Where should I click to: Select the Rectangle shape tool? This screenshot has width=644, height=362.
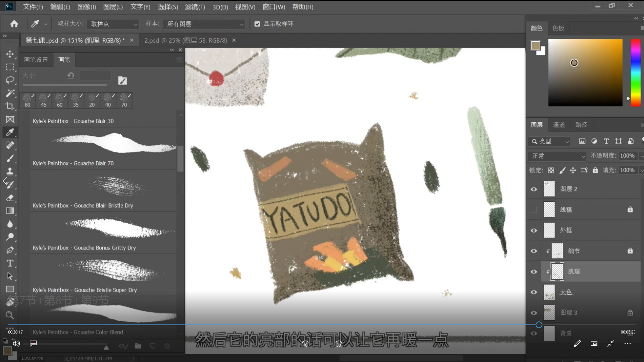[x=10, y=289]
